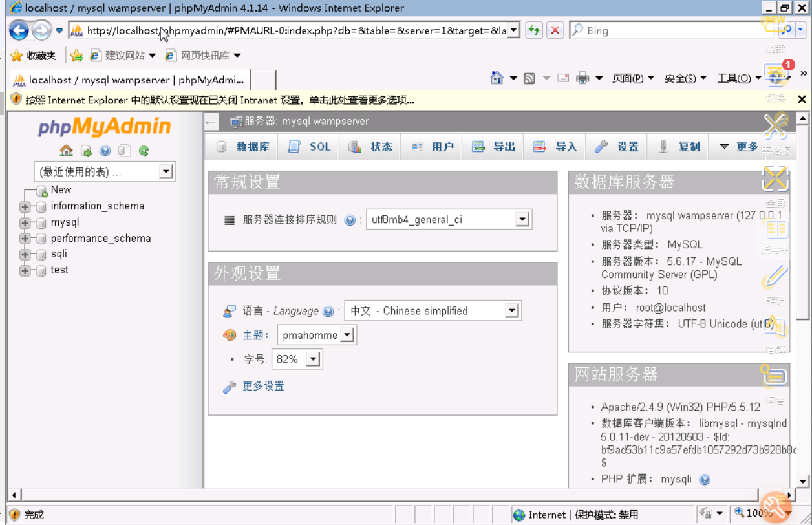The width and height of the screenshot is (812, 525).
Task: Click the read mail envelope icon
Action: (x=563, y=78)
